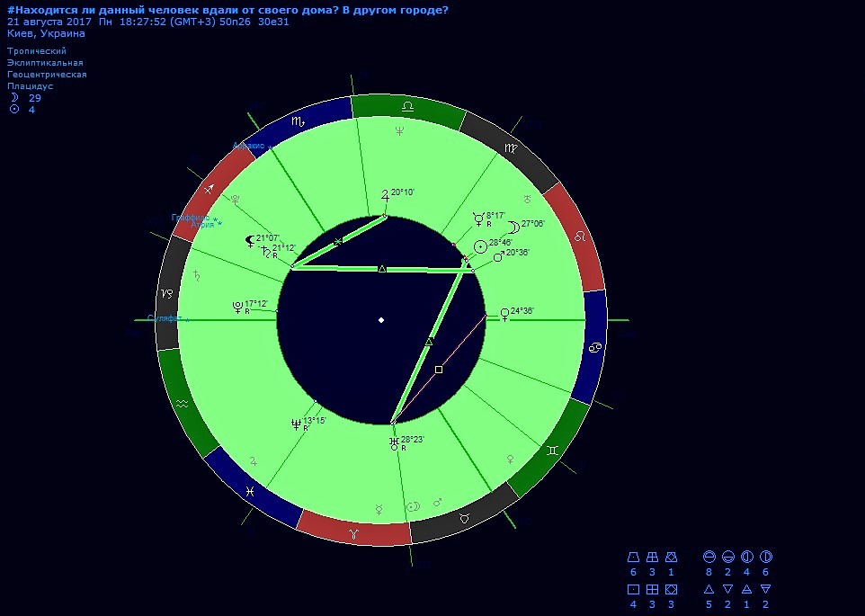865x616 pixels.
Task: Click the 'Плацидус' house system label
Action: [31, 86]
